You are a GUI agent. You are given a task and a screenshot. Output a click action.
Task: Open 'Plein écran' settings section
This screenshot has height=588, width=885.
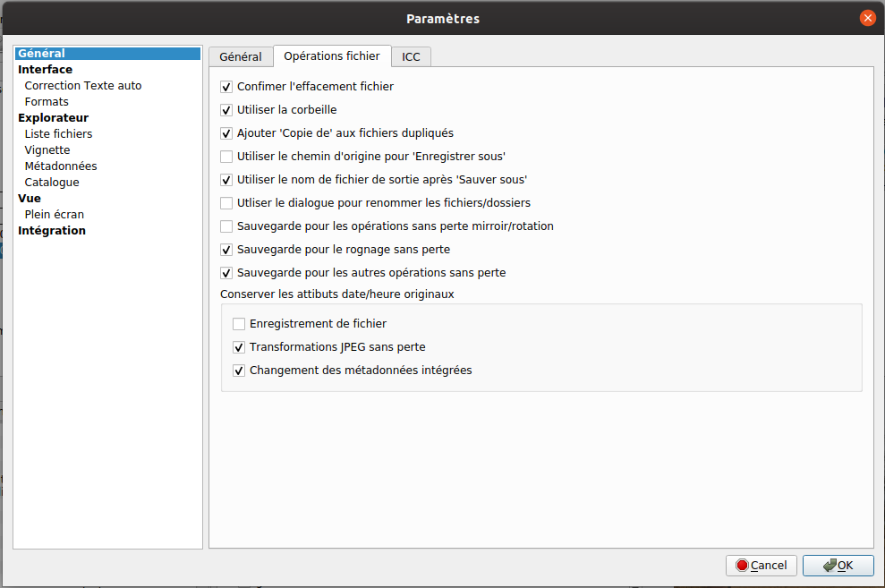click(x=55, y=215)
